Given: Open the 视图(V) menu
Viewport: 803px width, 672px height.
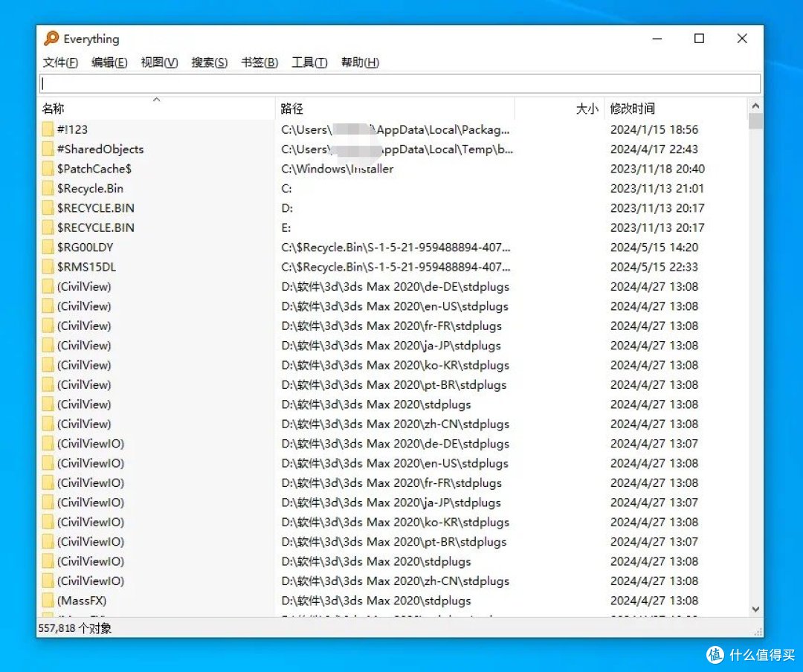Looking at the screenshot, I should tap(159, 62).
